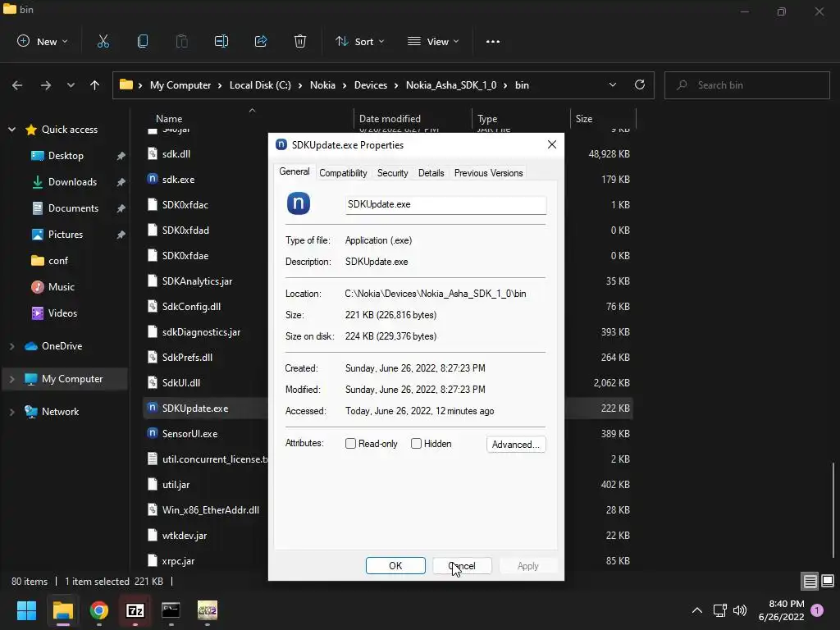
Task: Click the notification badge in tray
Action: tap(817, 610)
